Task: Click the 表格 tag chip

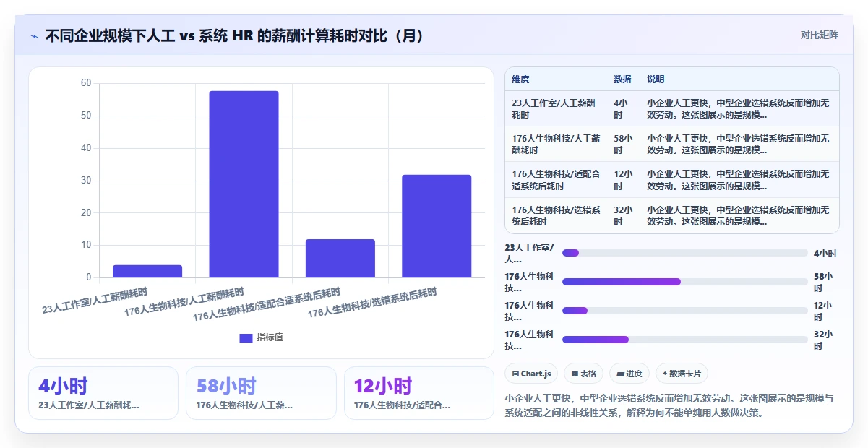Action: (583, 374)
